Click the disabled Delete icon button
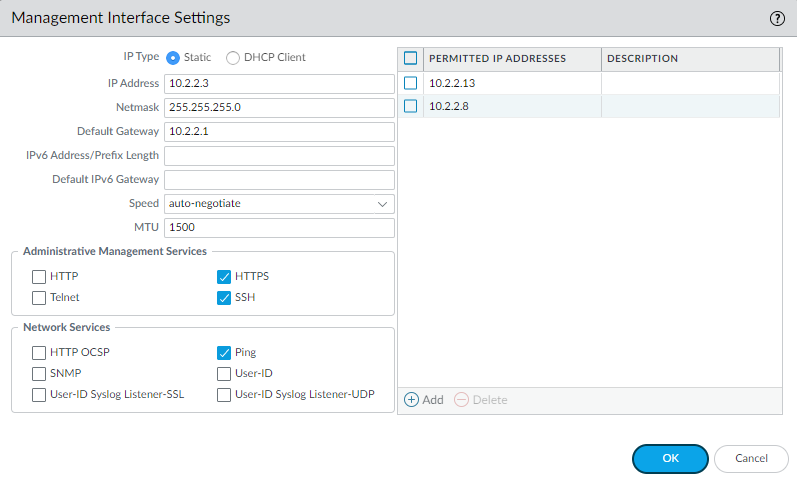Viewport: 797px width, 486px height. click(x=461, y=400)
